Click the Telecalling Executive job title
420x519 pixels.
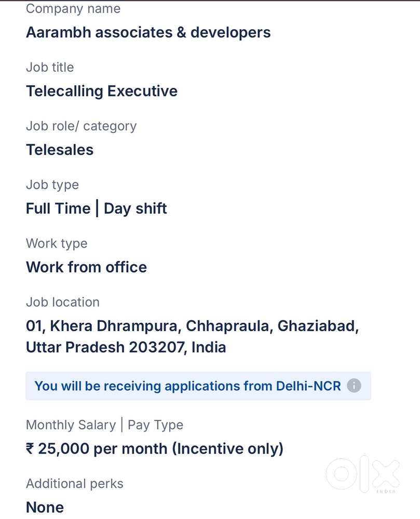(102, 91)
